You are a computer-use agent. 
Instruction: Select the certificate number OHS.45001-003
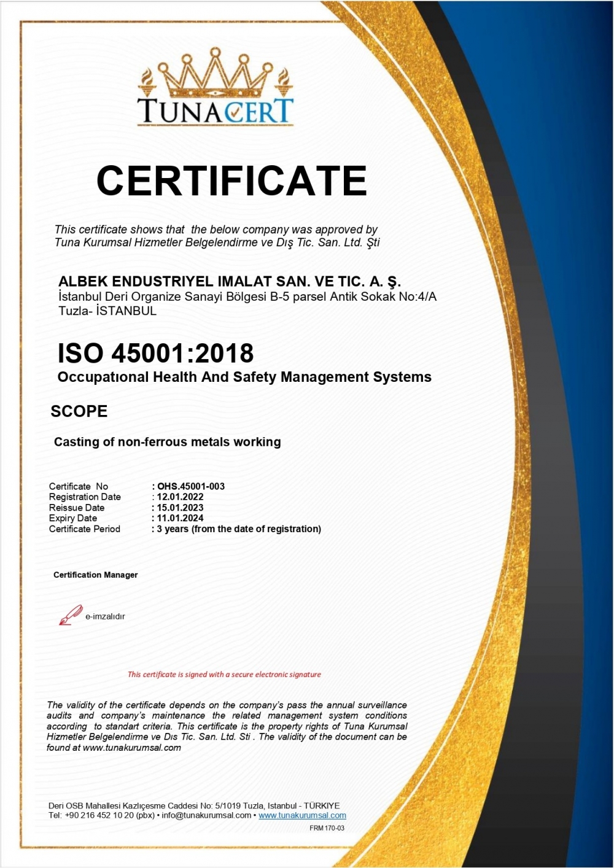pos(190,486)
